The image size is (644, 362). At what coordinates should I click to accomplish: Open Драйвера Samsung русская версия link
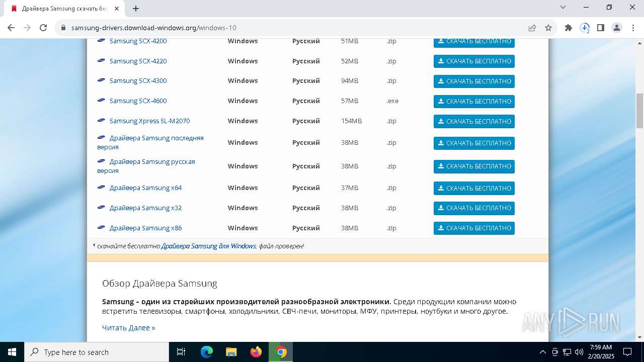[146, 166]
